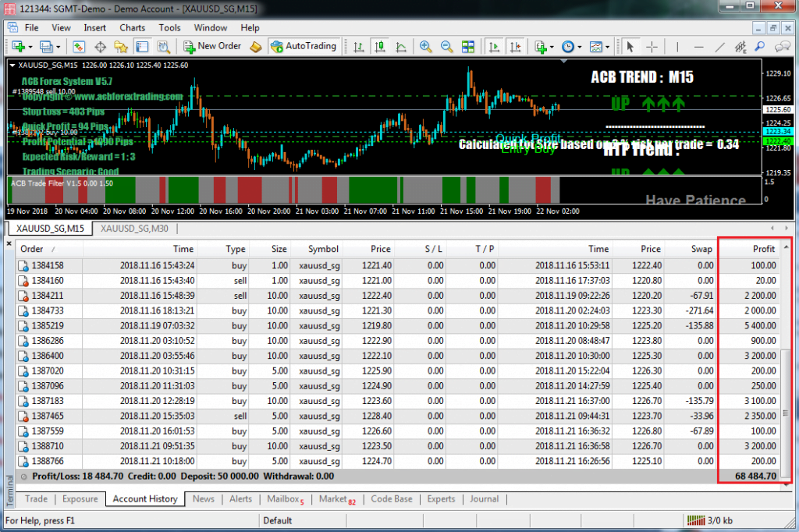The height and width of the screenshot is (532, 799).
Task: Open the Experts tab
Action: (441, 499)
